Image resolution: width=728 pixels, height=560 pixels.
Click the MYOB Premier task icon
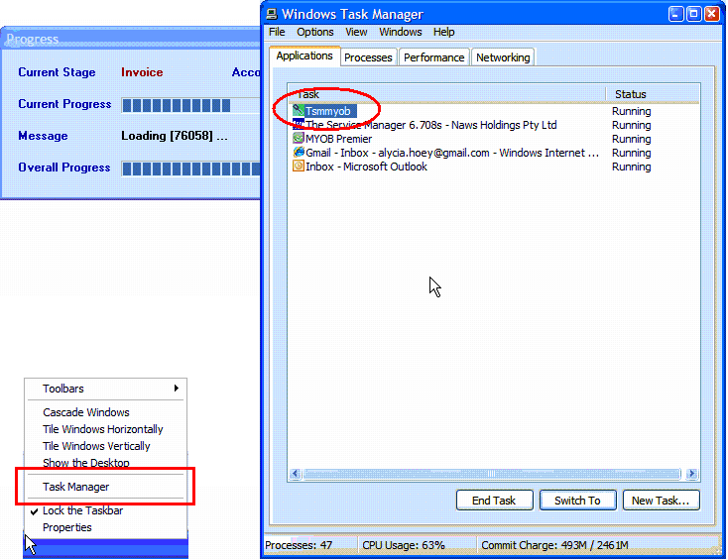point(299,139)
